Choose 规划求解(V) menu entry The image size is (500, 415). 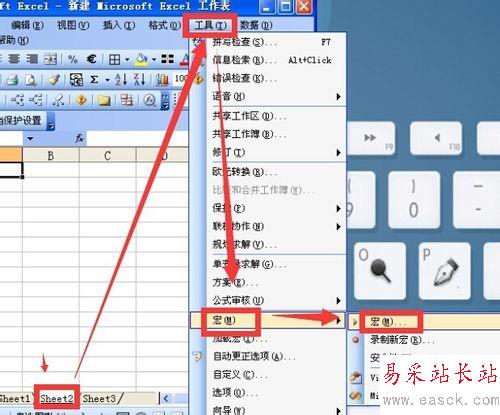click(268, 244)
